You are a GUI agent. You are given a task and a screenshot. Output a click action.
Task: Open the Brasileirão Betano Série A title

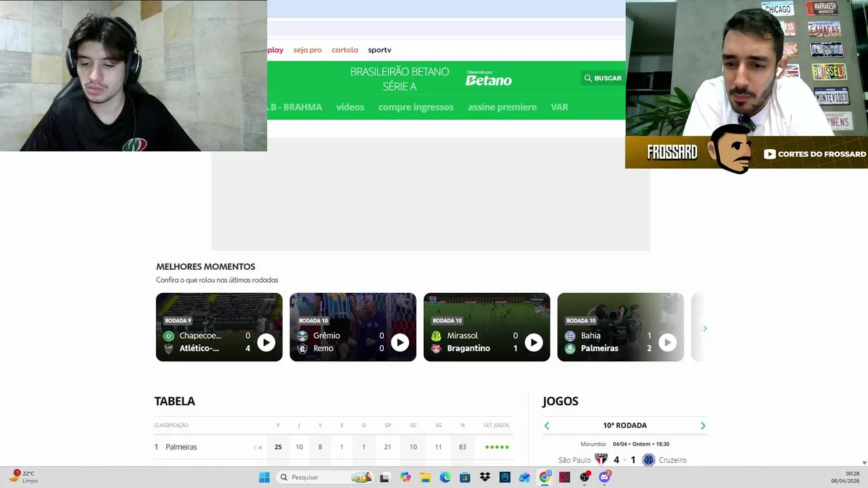pos(399,79)
